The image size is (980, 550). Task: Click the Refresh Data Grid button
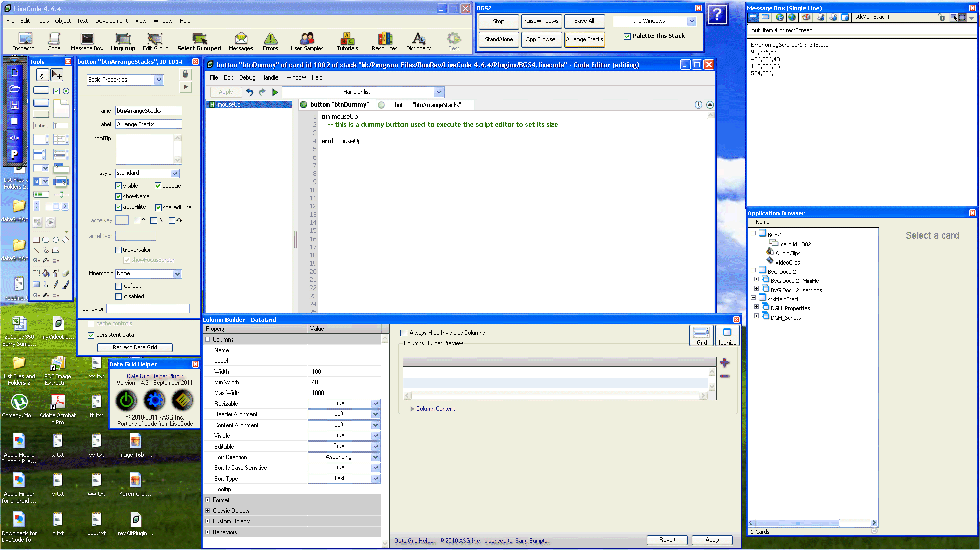[135, 347]
